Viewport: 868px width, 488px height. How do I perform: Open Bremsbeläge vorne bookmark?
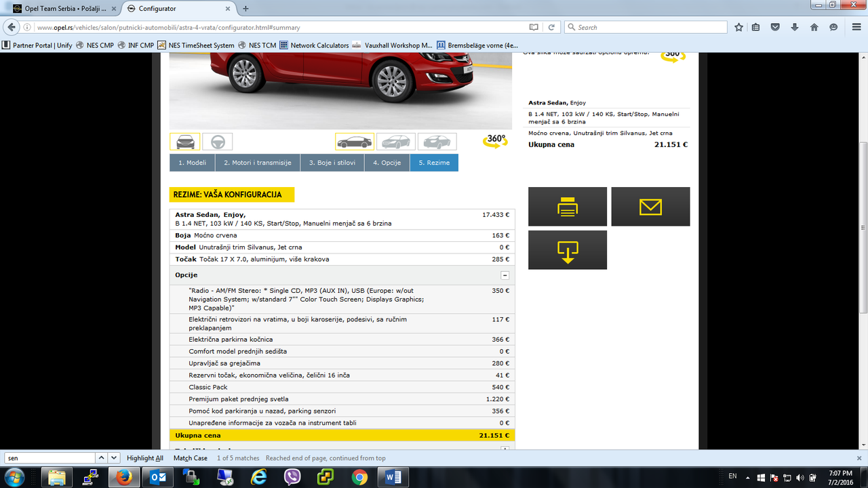click(477, 45)
